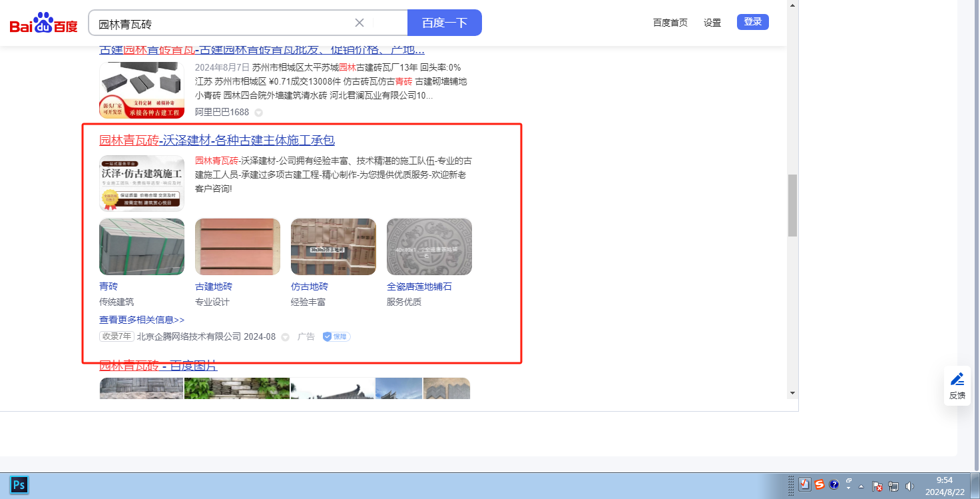The image size is (980, 499).
Task: Click the 仿古地砖 product link
Action: coord(310,286)
